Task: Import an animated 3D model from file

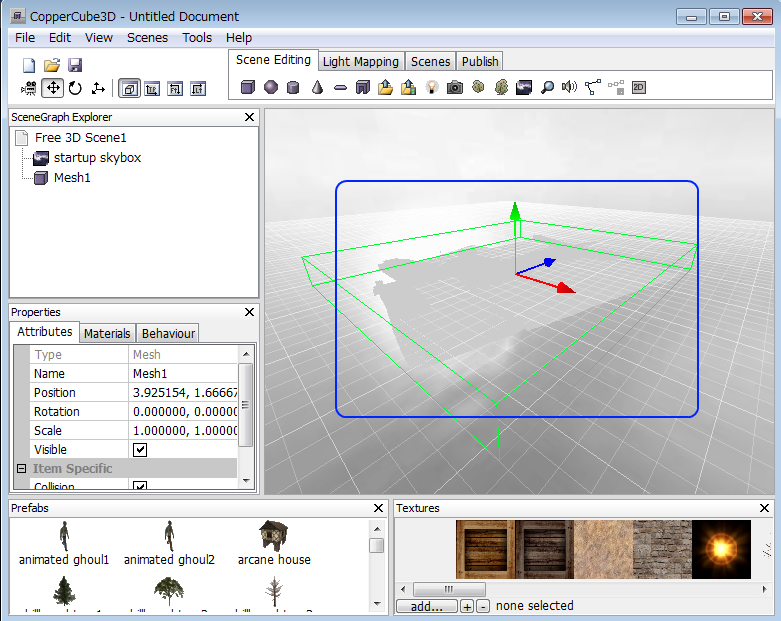Action: (x=408, y=88)
